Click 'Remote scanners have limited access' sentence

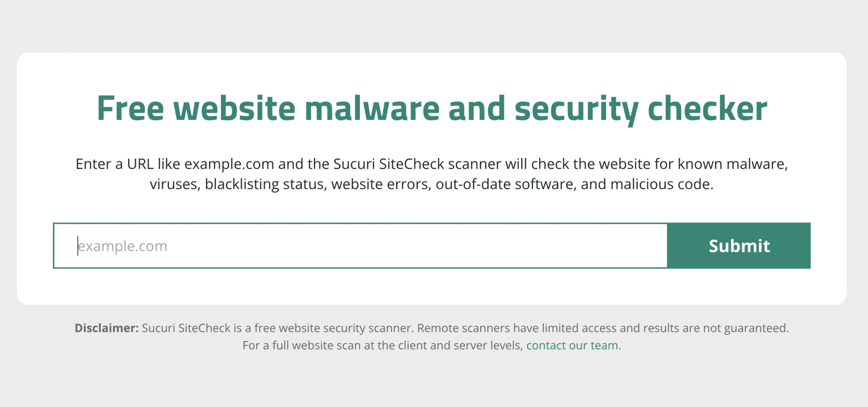[517, 328]
